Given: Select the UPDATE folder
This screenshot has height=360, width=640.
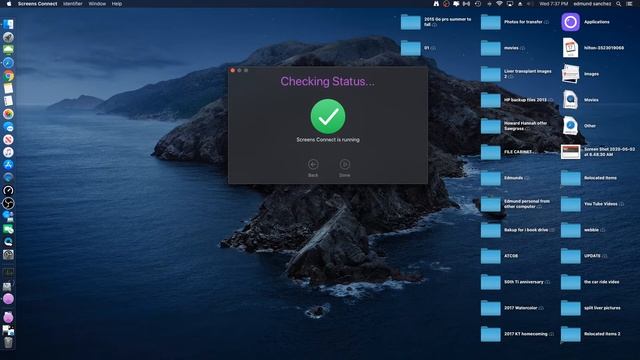Looking at the screenshot, I should tap(571, 256).
